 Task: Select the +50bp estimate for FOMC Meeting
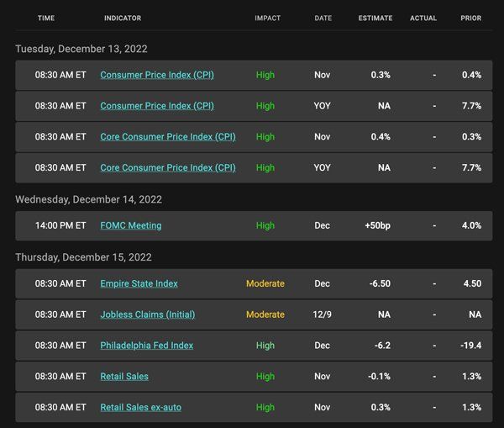377,225
